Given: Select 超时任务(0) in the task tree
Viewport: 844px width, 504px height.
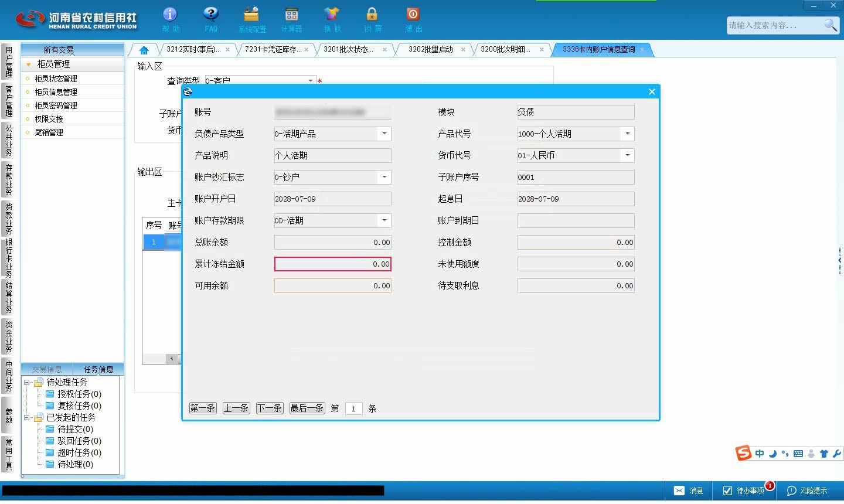Looking at the screenshot, I should [x=79, y=453].
